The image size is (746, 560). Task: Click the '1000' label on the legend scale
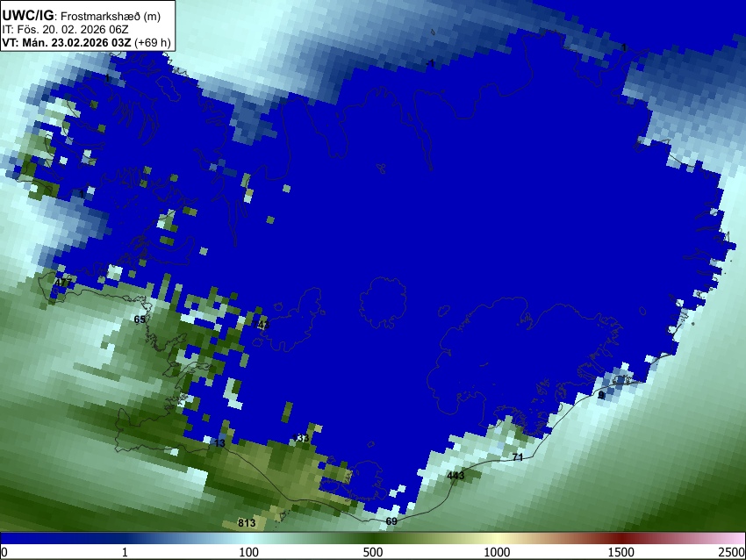(x=497, y=552)
